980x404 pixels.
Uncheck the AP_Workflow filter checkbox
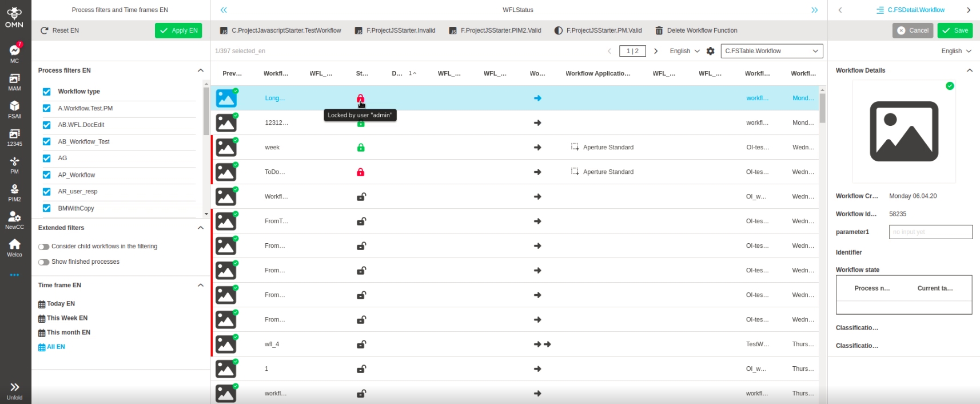(47, 175)
